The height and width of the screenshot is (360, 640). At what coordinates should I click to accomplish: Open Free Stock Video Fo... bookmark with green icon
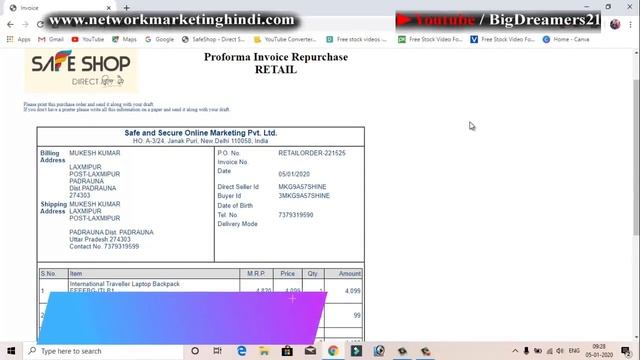pos(430,39)
